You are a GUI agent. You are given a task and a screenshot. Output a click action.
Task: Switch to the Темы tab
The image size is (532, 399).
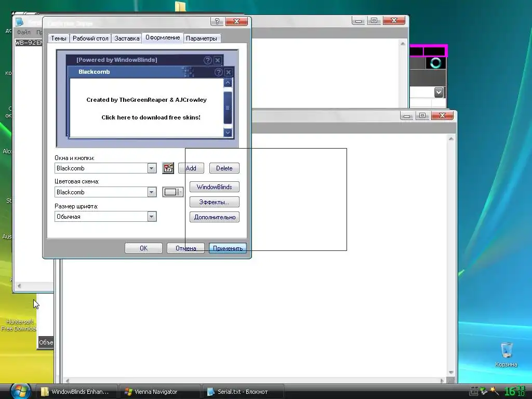(59, 38)
